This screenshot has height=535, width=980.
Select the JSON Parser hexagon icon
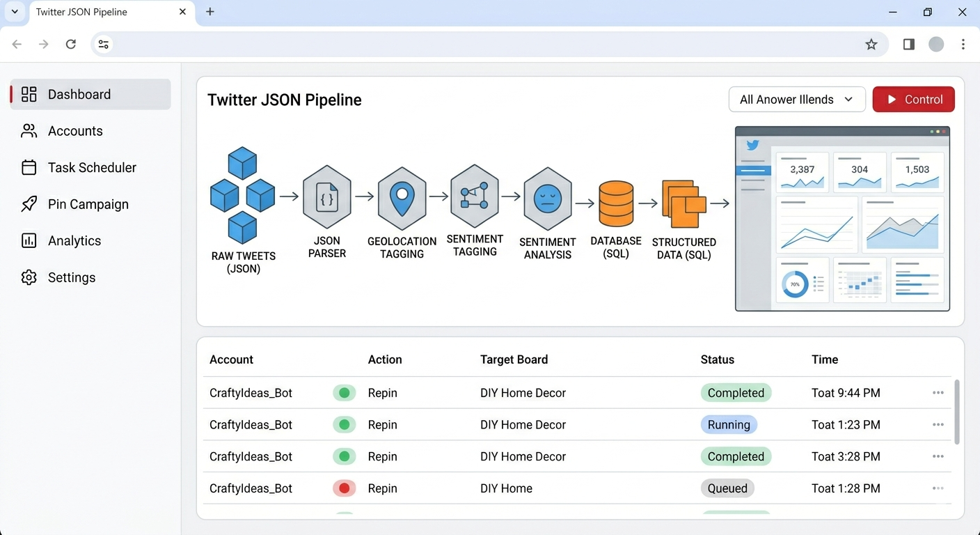(327, 197)
